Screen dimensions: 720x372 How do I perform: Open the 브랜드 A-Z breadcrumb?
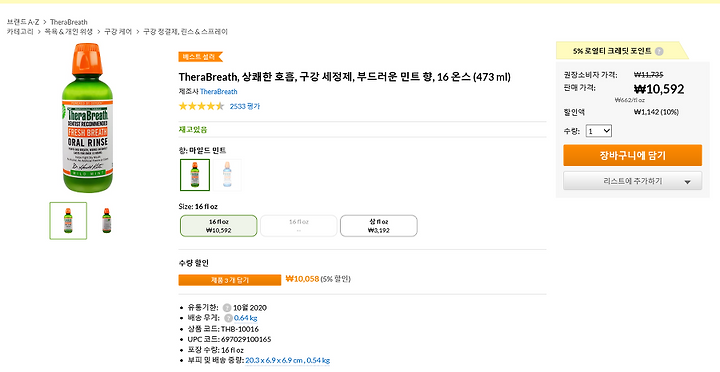pos(23,22)
